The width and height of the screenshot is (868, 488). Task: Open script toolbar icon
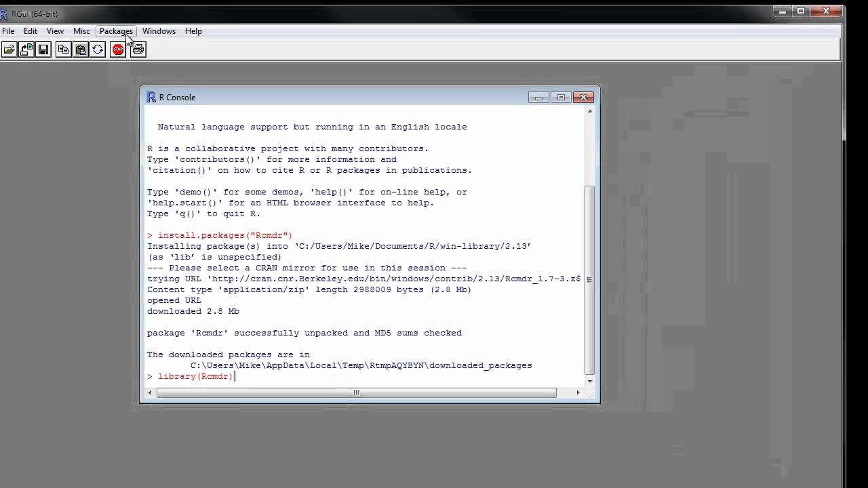(x=9, y=49)
